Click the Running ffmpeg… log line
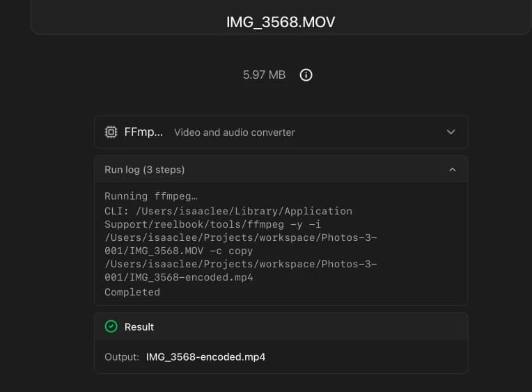Image resolution: width=532 pixels, height=392 pixels. click(151, 196)
